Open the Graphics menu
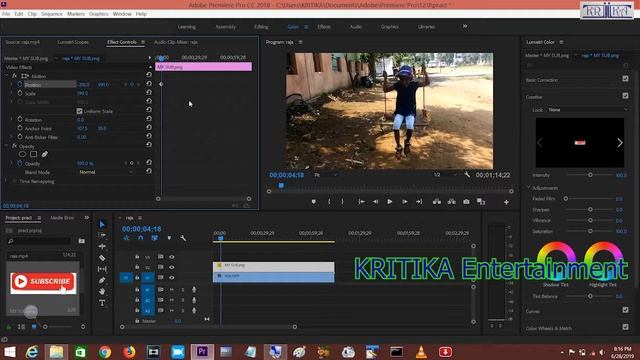This screenshot has width=640, height=360. [98, 14]
